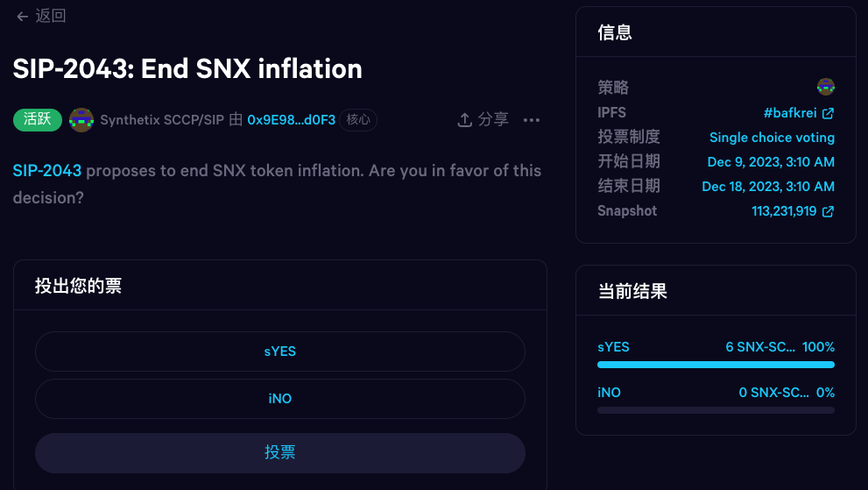Click the 活跃 active status badge
The width and height of the screenshot is (868, 490).
37,120
